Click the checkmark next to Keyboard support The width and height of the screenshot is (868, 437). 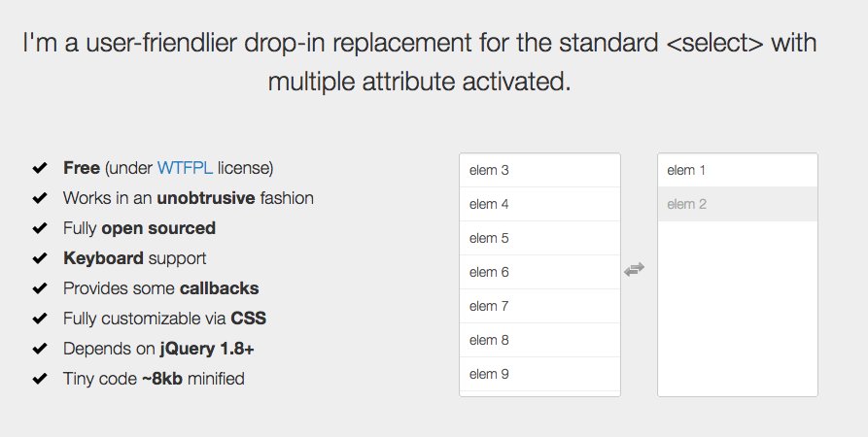[40, 258]
